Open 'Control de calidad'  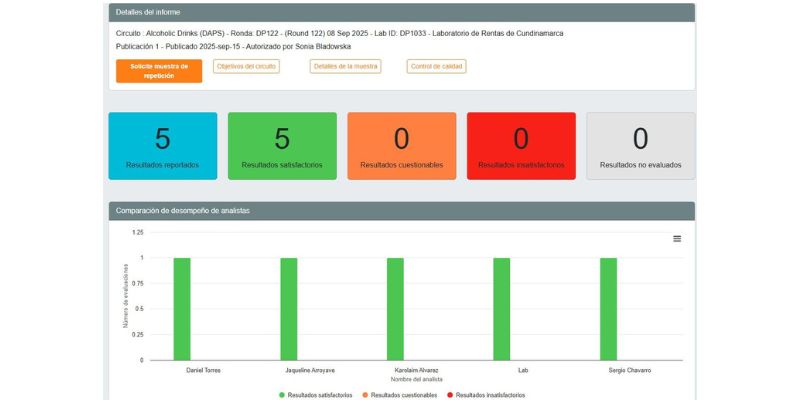(436, 66)
